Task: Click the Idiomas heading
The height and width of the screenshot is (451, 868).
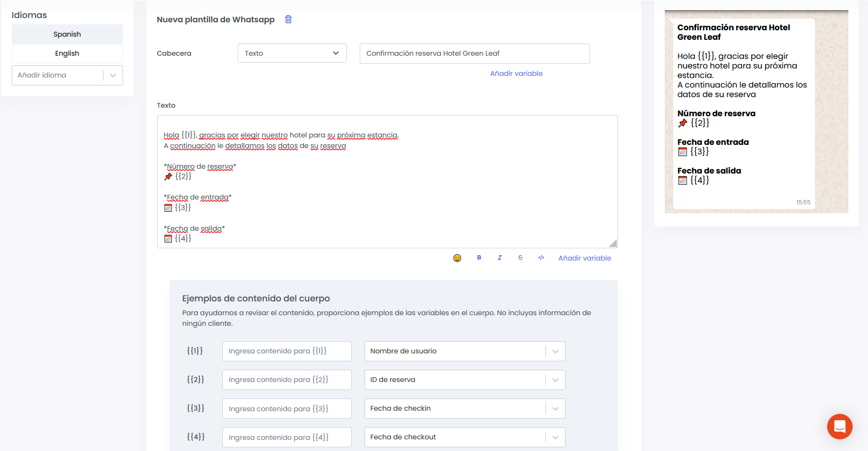Action: (x=29, y=15)
